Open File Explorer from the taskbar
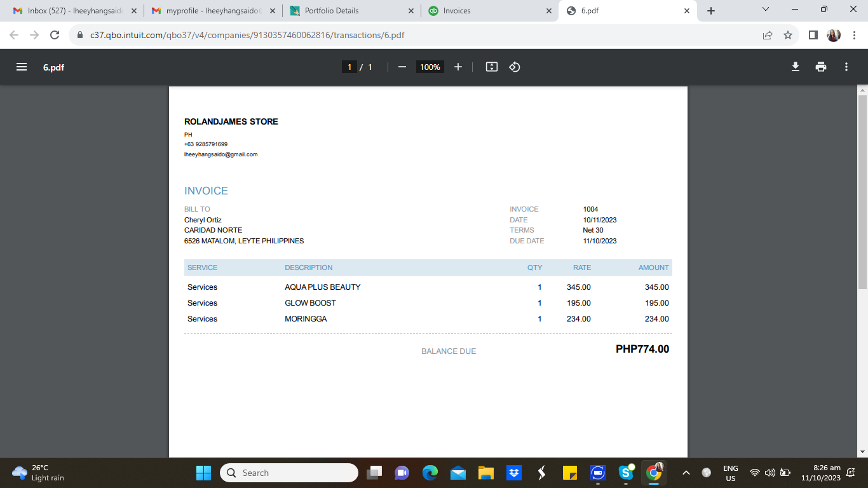Image resolution: width=868 pixels, height=488 pixels. (486, 473)
